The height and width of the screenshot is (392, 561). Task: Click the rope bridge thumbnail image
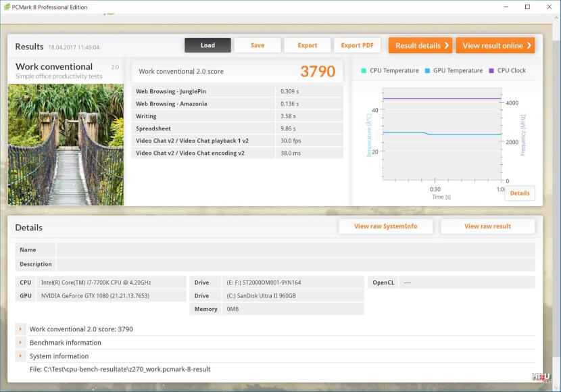[66, 145]
